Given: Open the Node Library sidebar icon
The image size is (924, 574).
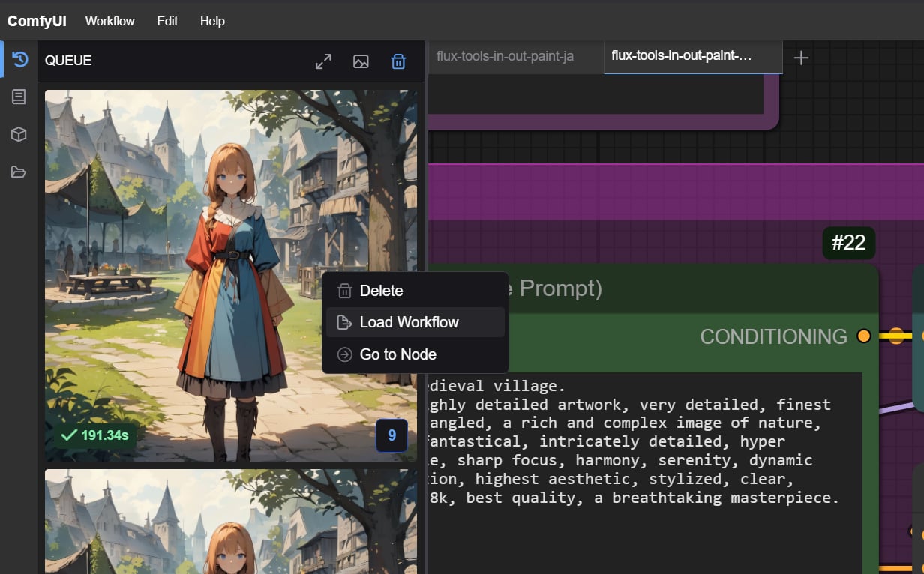Looking at the screenshot, I should [19, 97].
